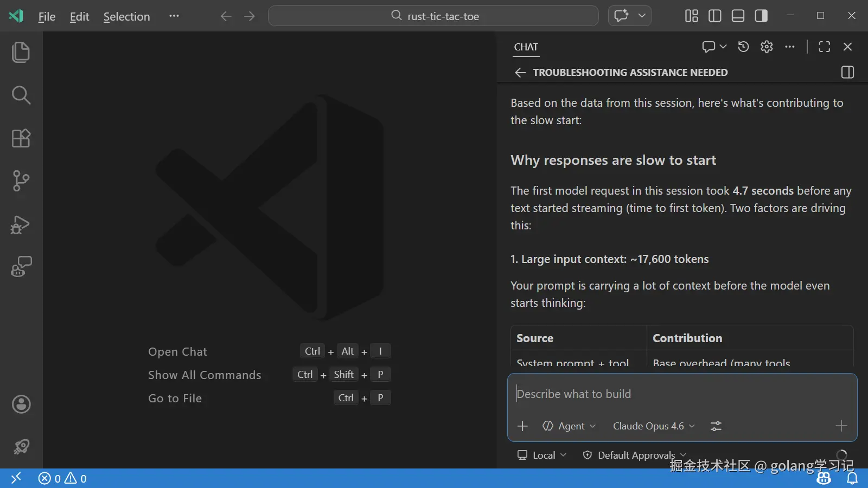
Task: Toggle the bottom panel
Action: click(738, 16)
